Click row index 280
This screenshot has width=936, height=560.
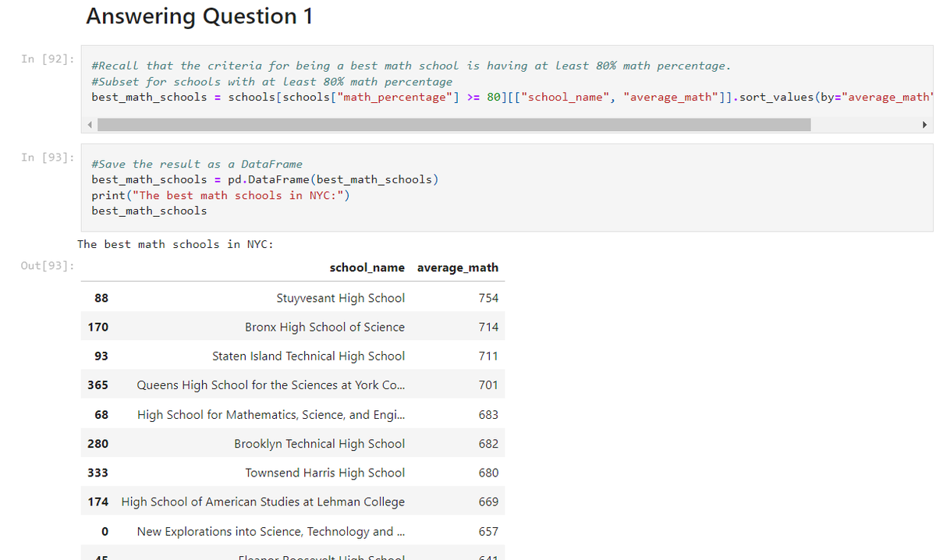click(98, 444)
